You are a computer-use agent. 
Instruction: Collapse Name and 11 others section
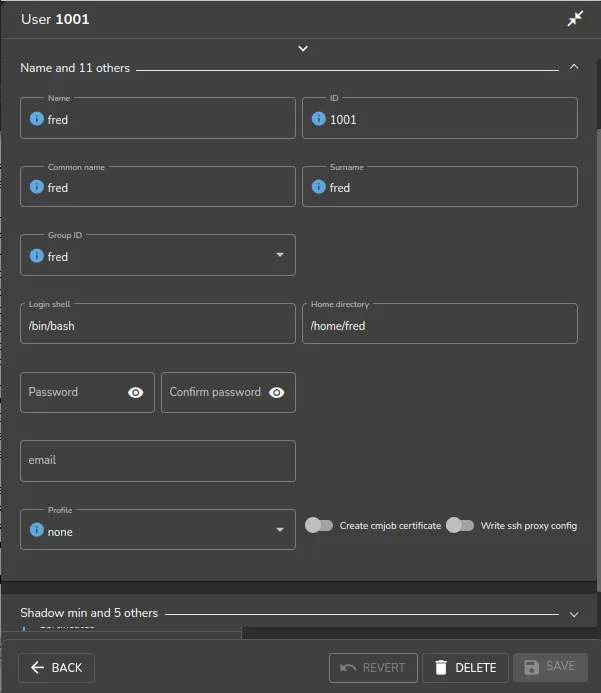574,67
